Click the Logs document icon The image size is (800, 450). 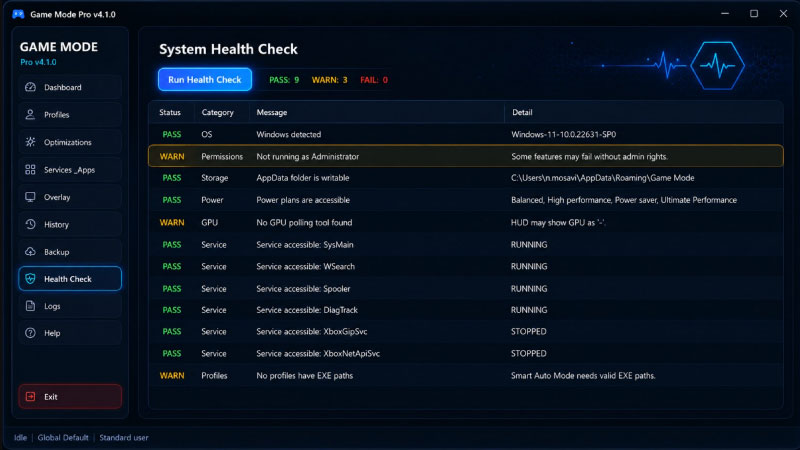click(30, 306)
